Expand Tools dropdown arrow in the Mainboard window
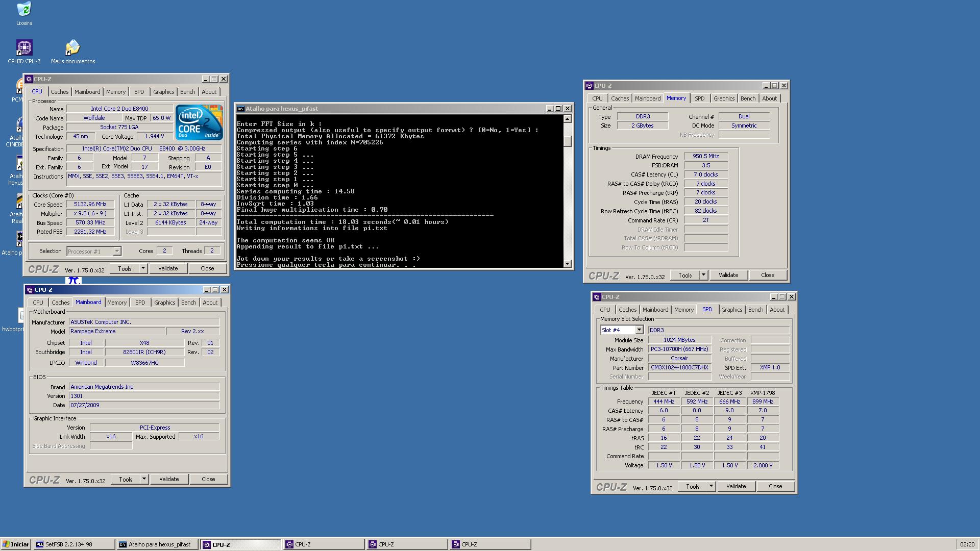This screenshot has height=551, width=980. tap(144, 479)
